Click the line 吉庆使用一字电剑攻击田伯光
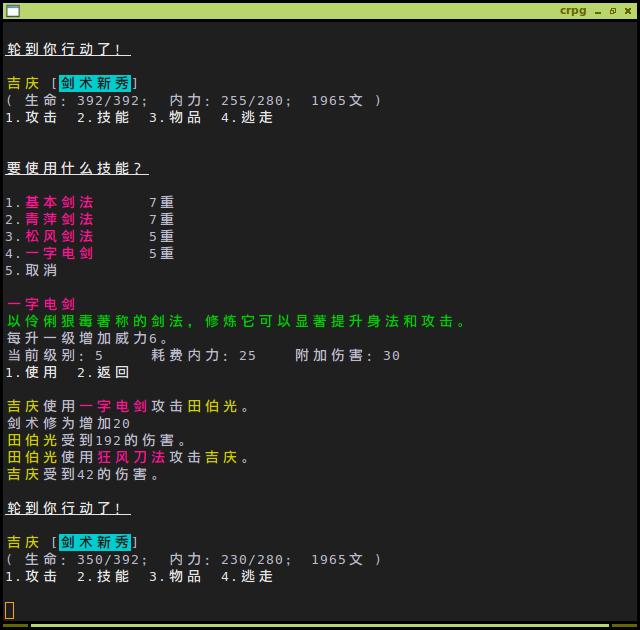The width and height of the screenshot is (640, 630). point(128,406)
